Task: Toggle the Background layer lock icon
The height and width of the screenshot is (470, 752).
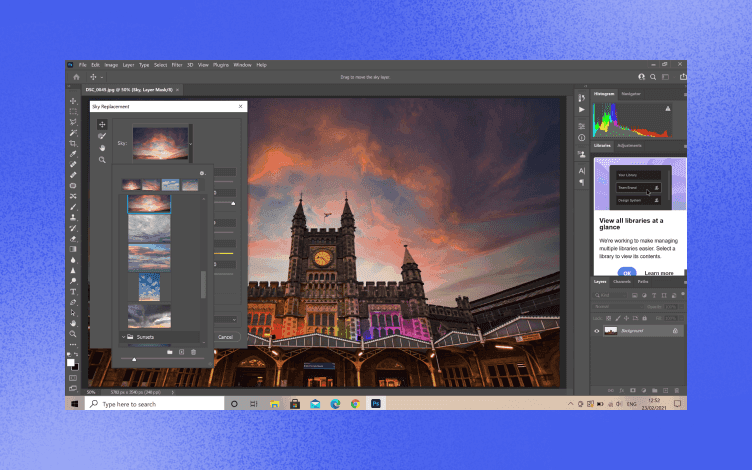Action: click(675, 331)
